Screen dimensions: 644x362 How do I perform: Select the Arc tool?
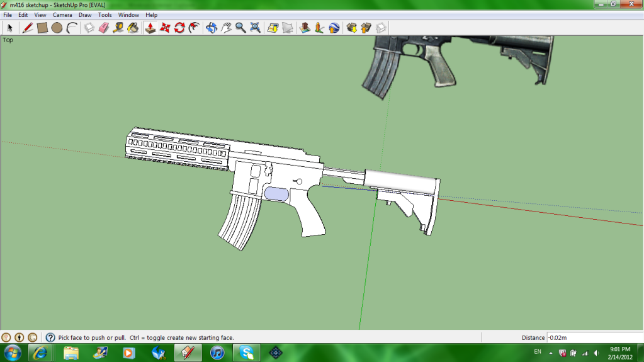tap(72, 28)
